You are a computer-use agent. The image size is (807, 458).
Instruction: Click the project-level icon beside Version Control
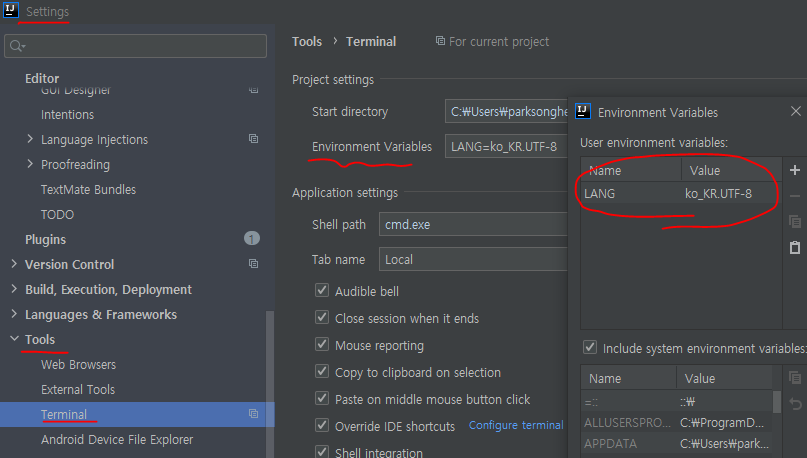(x=253, y=263)
